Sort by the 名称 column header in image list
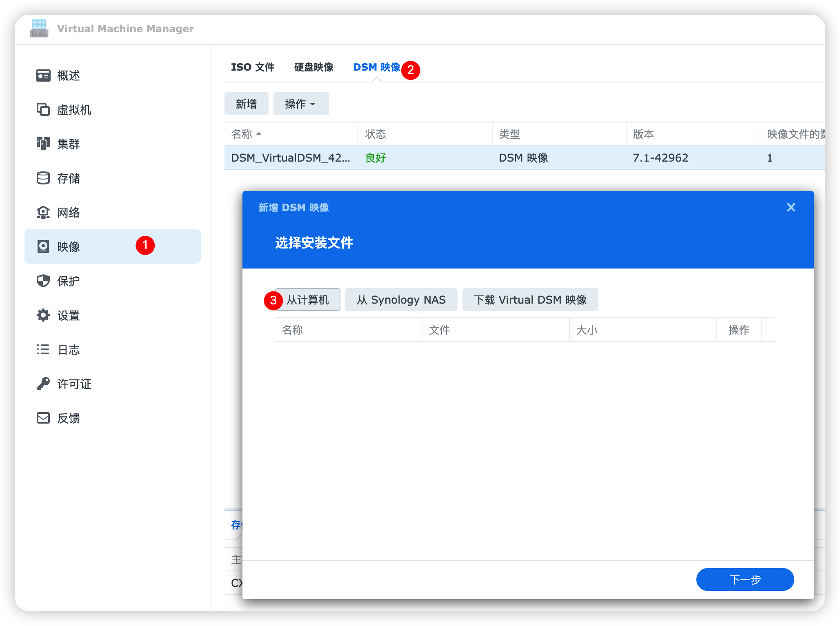This screenshot has width=840, height=626. point(291,134)
